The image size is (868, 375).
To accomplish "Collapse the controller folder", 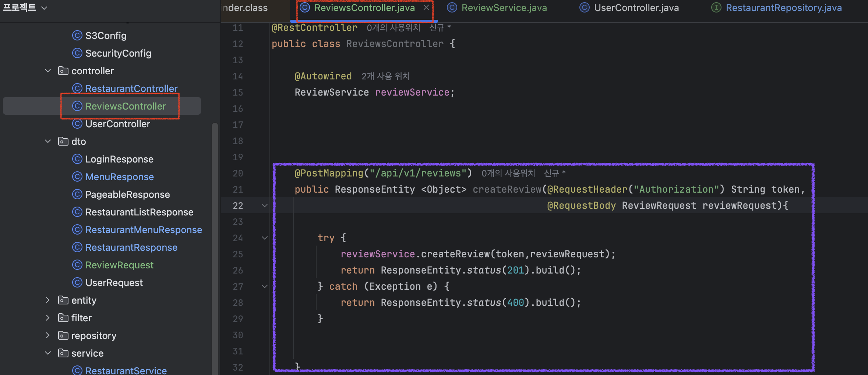I will tap(48, 71).
